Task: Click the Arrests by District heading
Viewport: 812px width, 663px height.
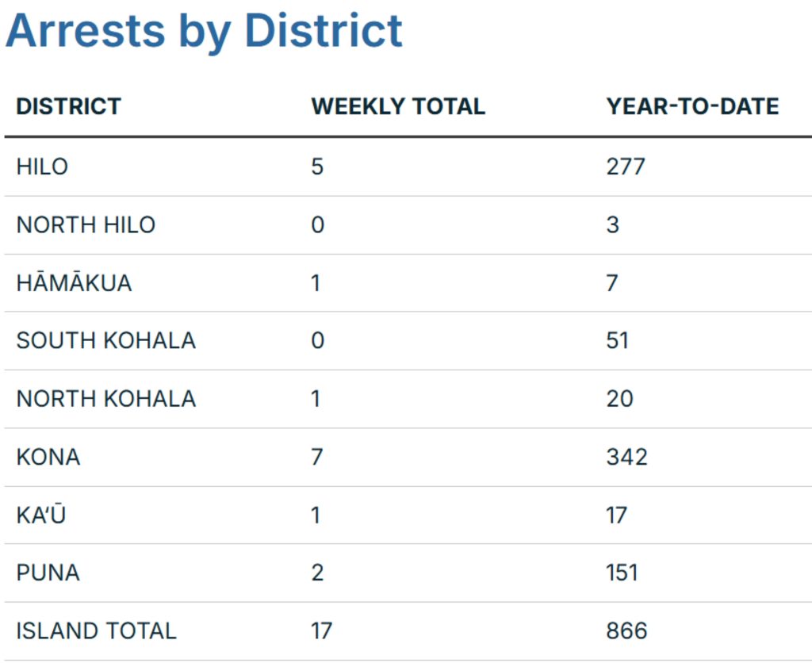Action: tap(204, 30)
